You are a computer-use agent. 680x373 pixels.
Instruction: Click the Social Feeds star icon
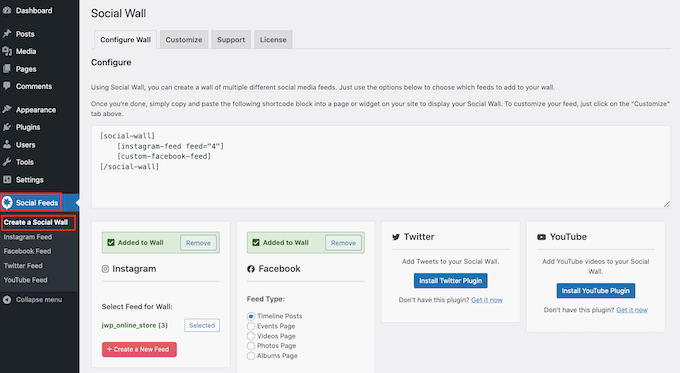7,203
